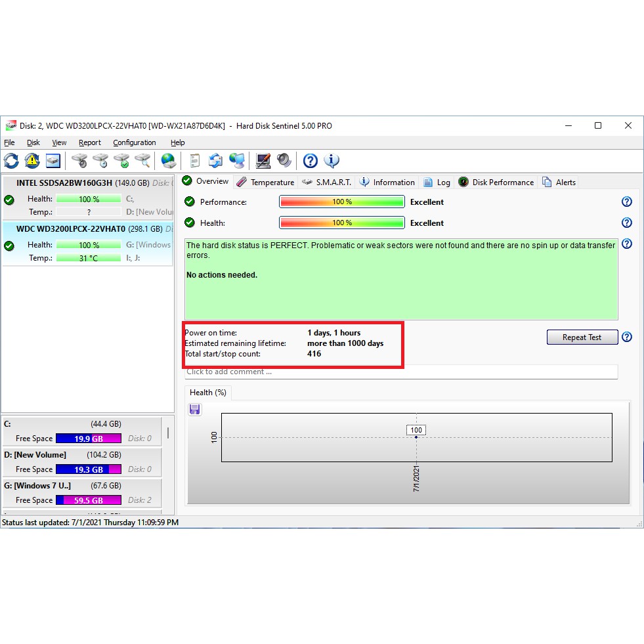Click the blue info toolbar icon
The height and width of the screenshot is (644, 644).
pos(332,161)
